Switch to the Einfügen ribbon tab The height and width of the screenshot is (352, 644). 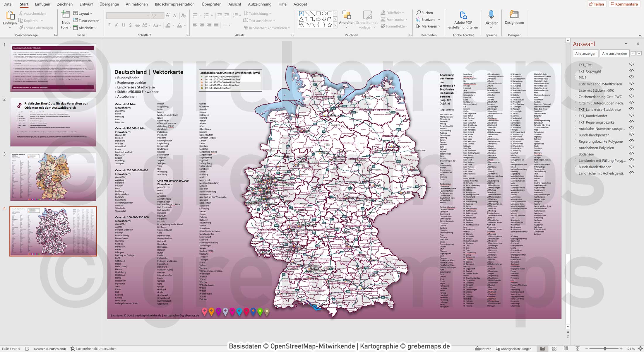pyautogui.click(x=42, y=4)
